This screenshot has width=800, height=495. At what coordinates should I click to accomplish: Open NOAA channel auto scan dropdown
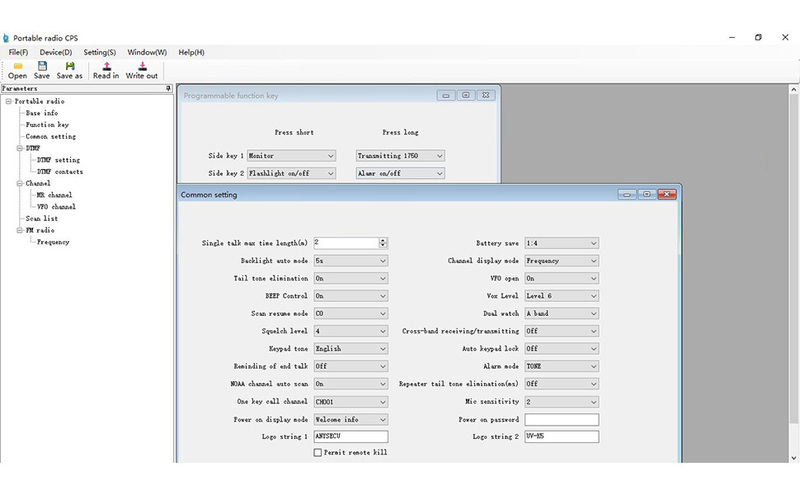click(351, 384)
